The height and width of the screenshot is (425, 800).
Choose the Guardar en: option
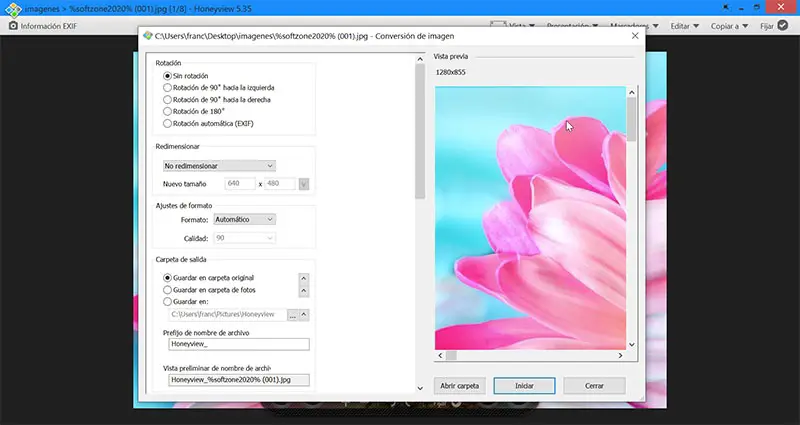tap(186, 302)
